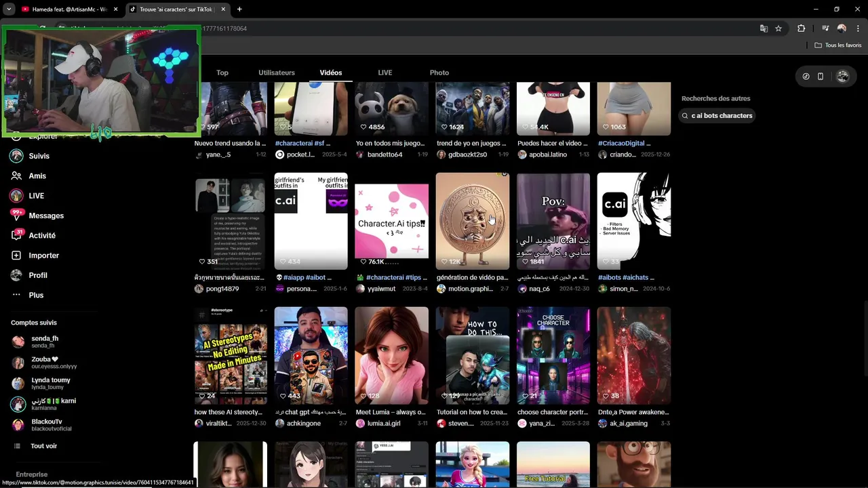Open the Character.Ai tips video thumbnail
Image resolution: width=868 pixels, height=488 pixels.
pyautogui.click(x=391, y=221)
